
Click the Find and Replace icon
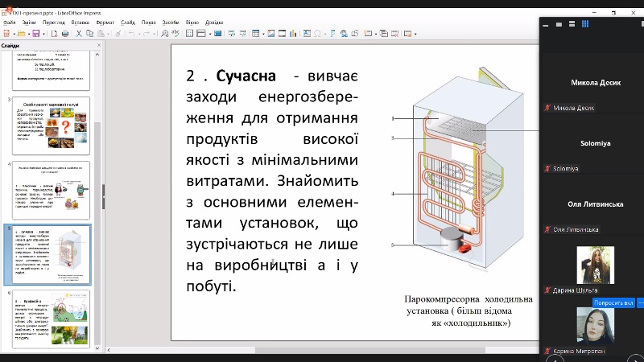point(163,34)
